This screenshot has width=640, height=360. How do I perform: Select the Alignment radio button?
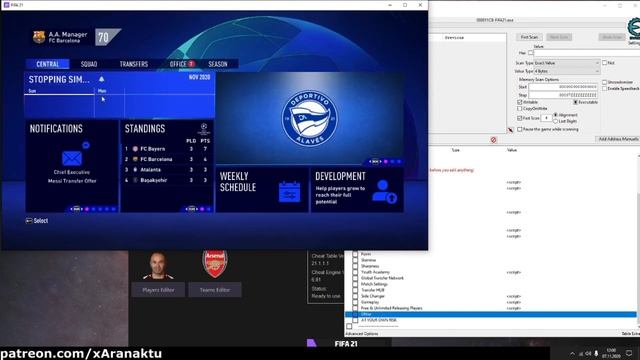click(556, 115)
